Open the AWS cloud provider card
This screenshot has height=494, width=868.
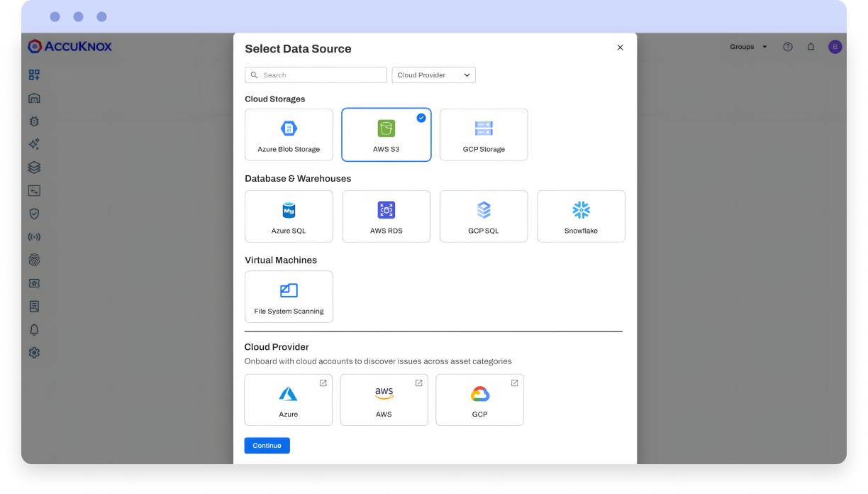[x=384, y=400]
